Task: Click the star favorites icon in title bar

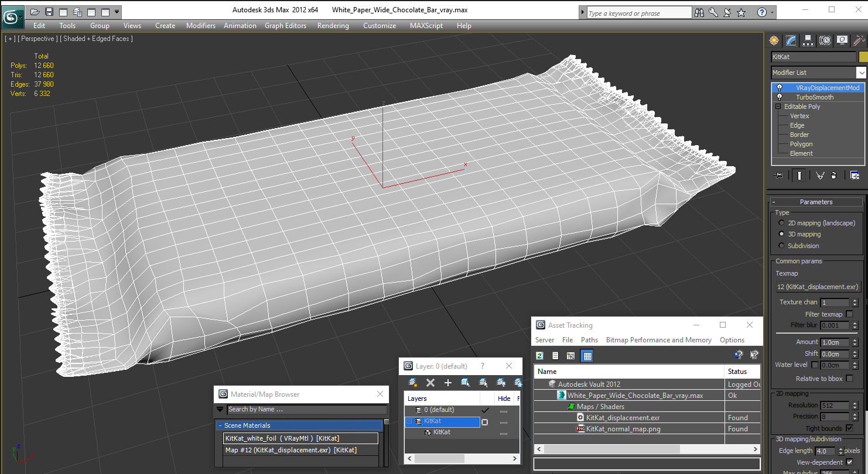Action: [741, 12]
